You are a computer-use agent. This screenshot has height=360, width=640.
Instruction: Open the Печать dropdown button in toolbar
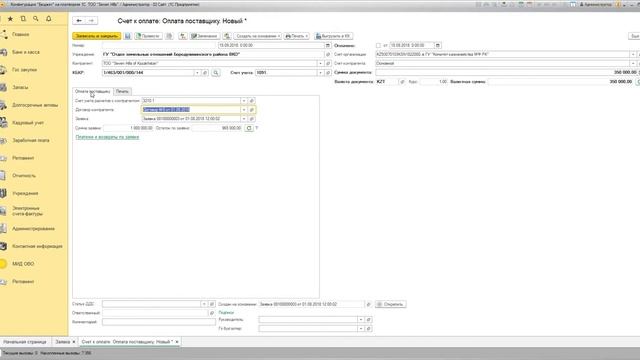pyautogui.click(x=297, y=36)
